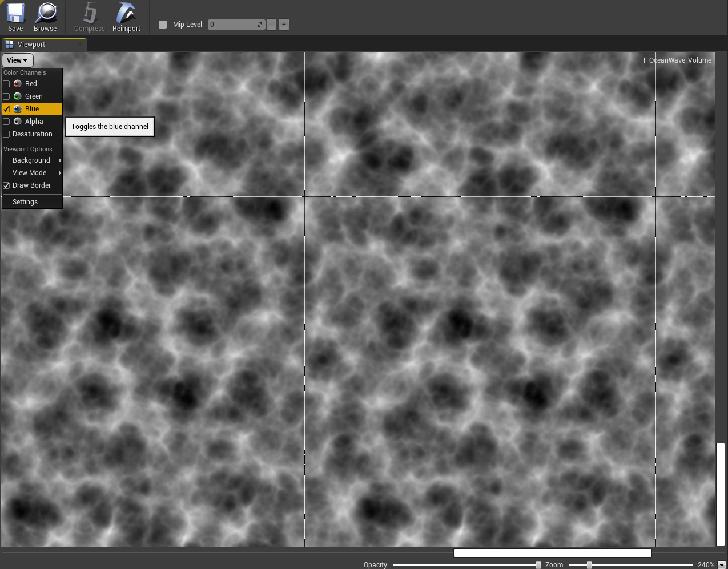
Task: Click the green sphere channel icon
Action: click(x=18, y=96)
